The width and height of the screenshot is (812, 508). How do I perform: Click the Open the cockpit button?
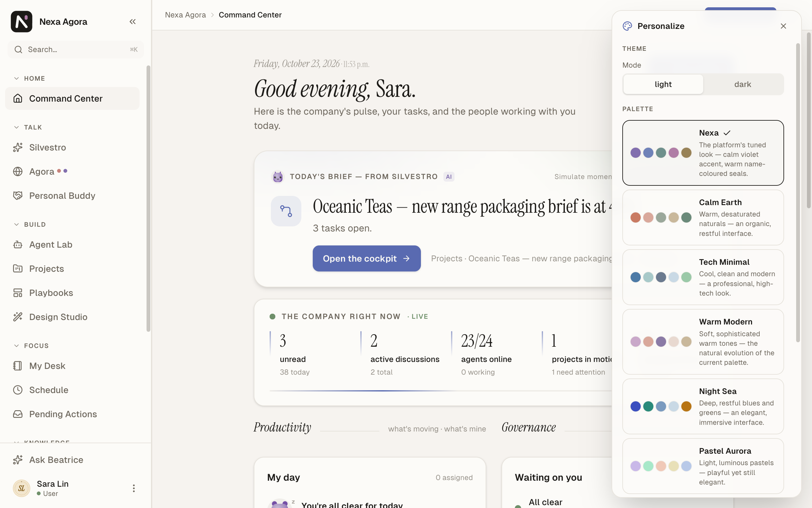(367, 258)
